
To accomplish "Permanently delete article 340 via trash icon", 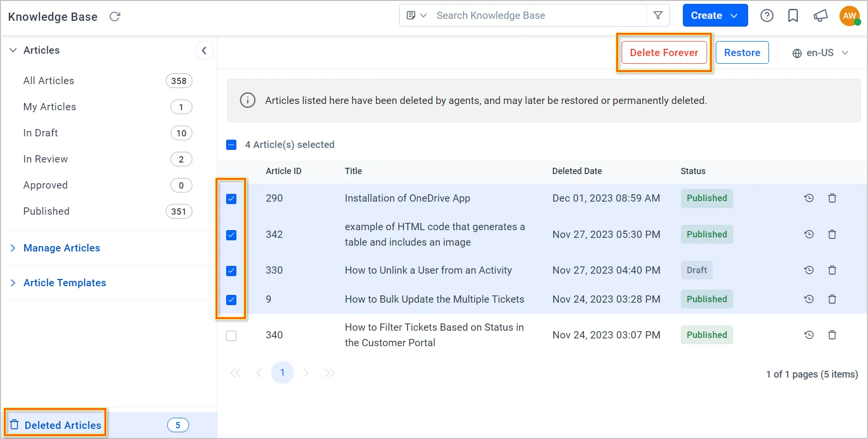I will pos(832,335).
